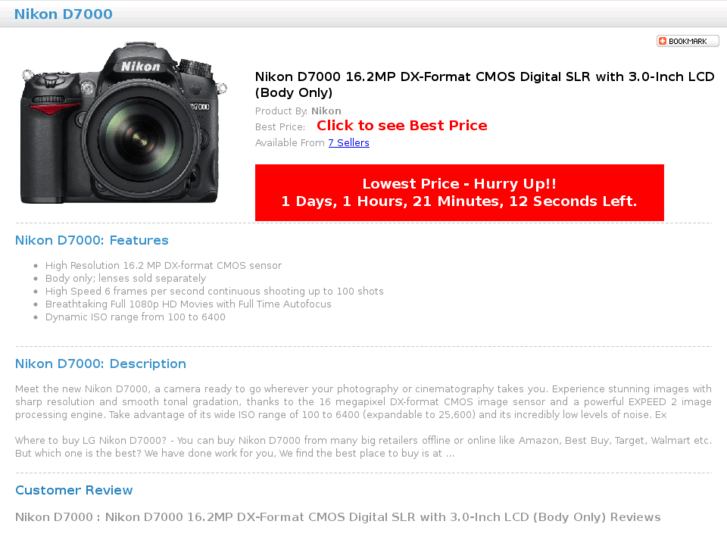Click the Nikon D7000 camera product image
The height and width of the screenshot is (545, 727).
point(123,123)
